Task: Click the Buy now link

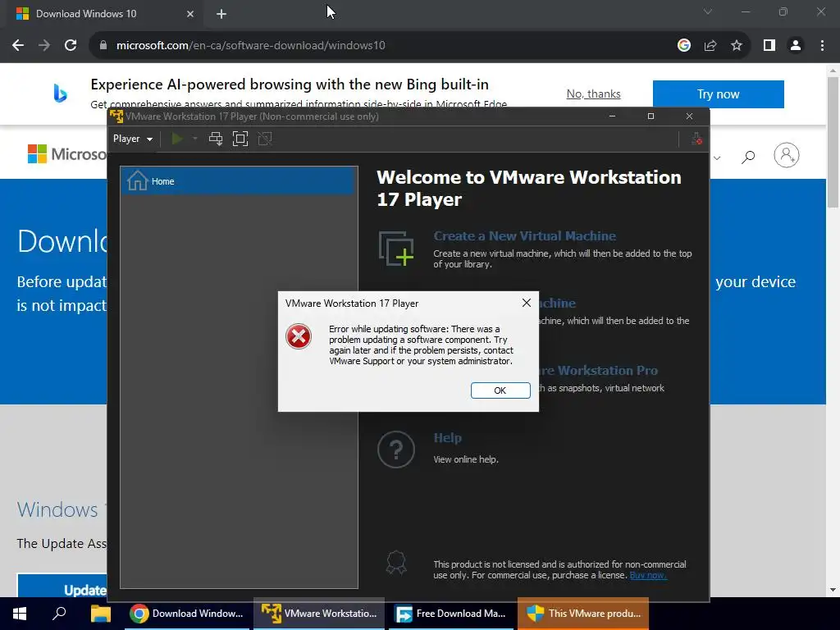Action: point(648,575)
